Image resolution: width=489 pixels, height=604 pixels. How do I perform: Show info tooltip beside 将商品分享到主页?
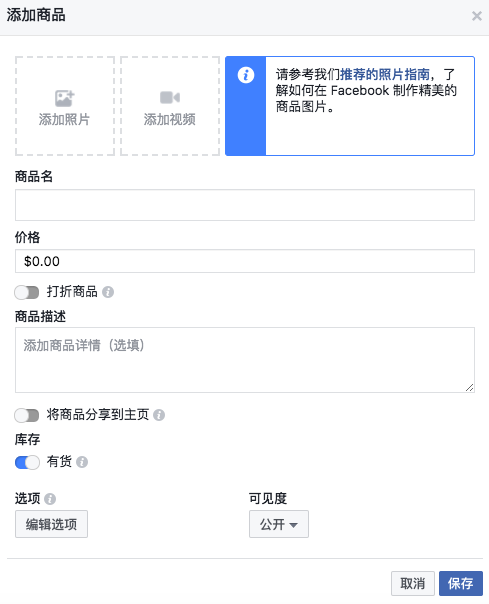coord(159,415)
